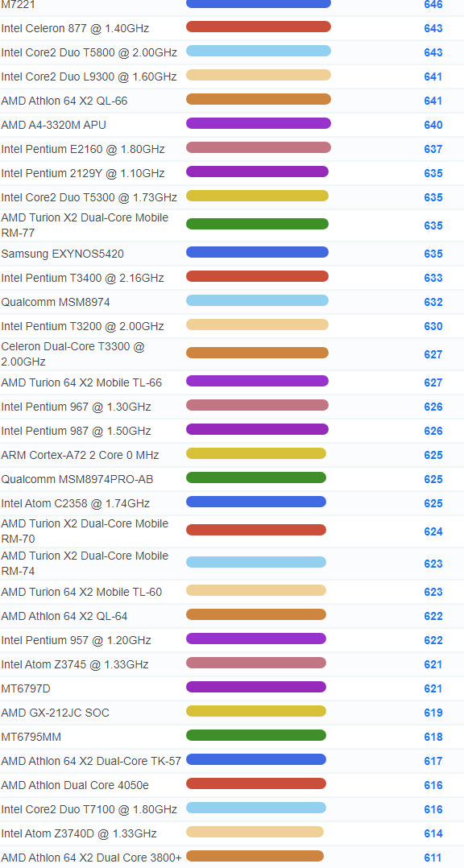This screenshot has width=464, height=868.
Task: Click the AMD GX-212JC SOC link
Action: [x=56, y=713]
